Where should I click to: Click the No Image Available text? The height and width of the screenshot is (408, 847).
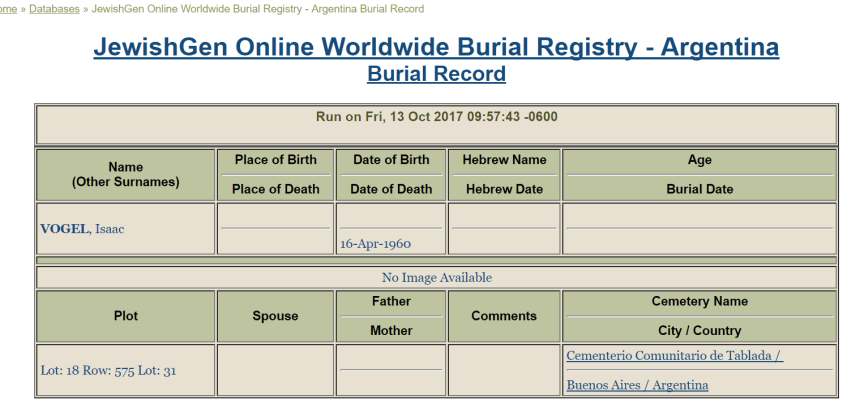(436, 277)
